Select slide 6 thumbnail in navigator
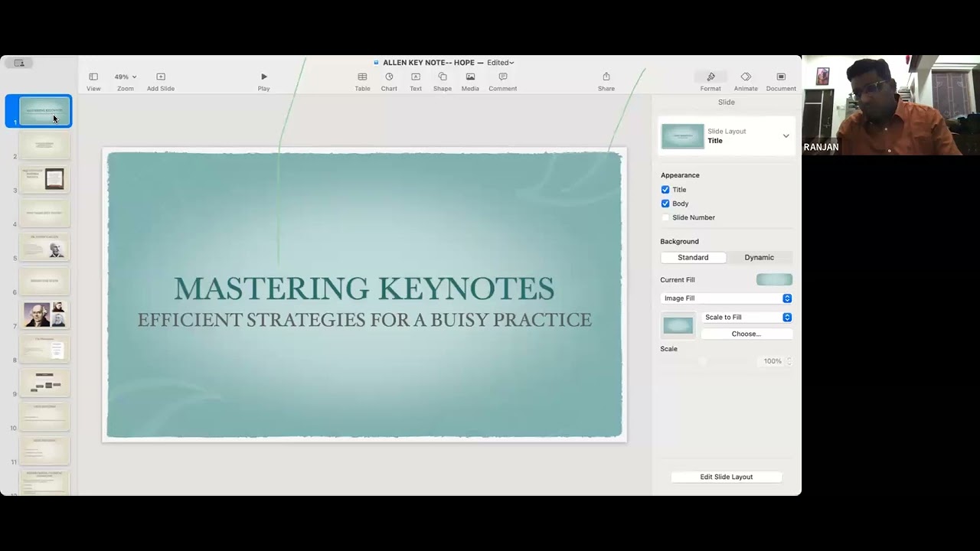This screenshot has height=551, width=980. click(x=44, y=281)
